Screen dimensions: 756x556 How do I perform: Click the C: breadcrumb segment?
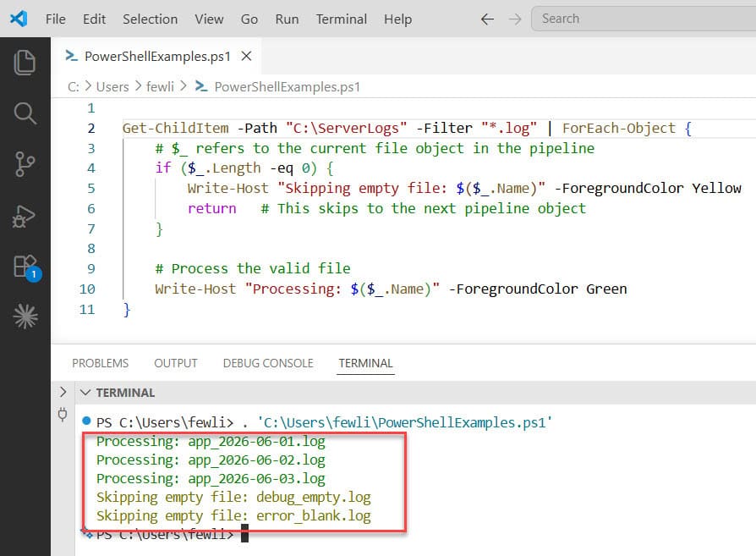coord(74,87)
